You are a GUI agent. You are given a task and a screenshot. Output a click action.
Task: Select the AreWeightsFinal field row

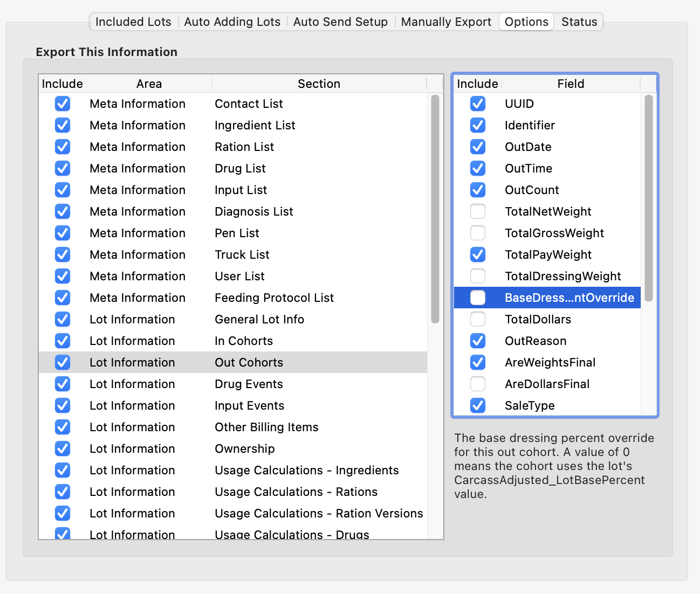point(547,362)
